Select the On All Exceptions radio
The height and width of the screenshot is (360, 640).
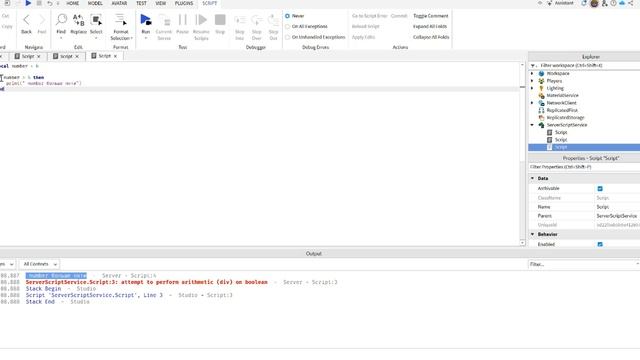tap(287, 27)
